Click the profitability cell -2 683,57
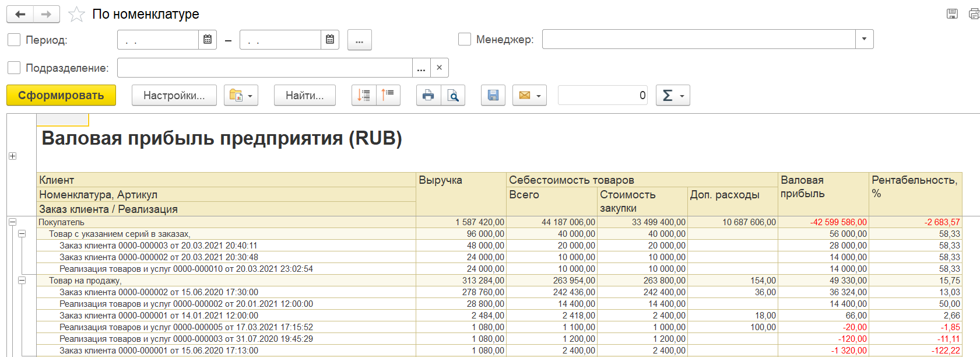 tap(915, 222)
